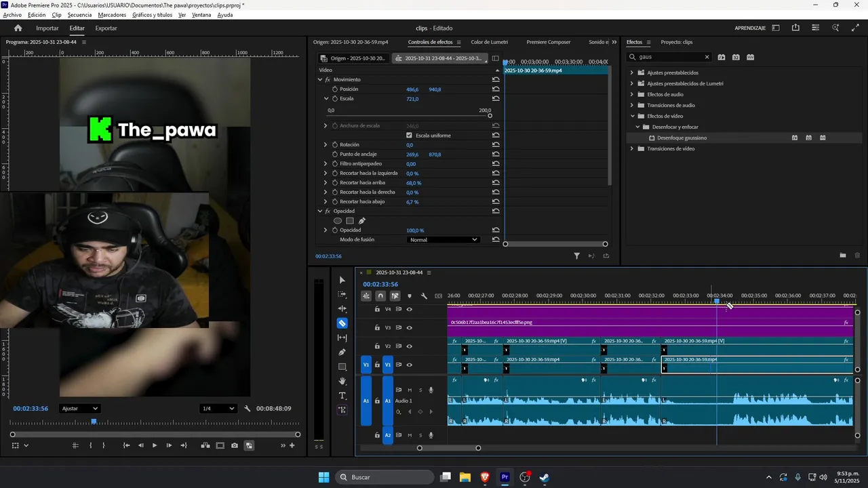The width and height of the screenshot is (868, 488).
Task: Toggle the V3 track lock
Action: pyautogui.click(x=377, y=327)
